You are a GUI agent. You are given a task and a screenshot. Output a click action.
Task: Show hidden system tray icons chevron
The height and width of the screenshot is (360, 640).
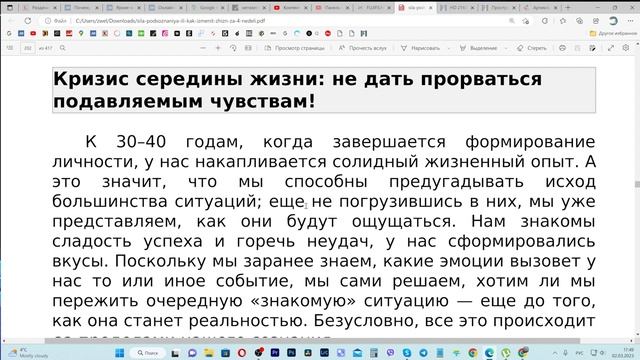(555, 353)
